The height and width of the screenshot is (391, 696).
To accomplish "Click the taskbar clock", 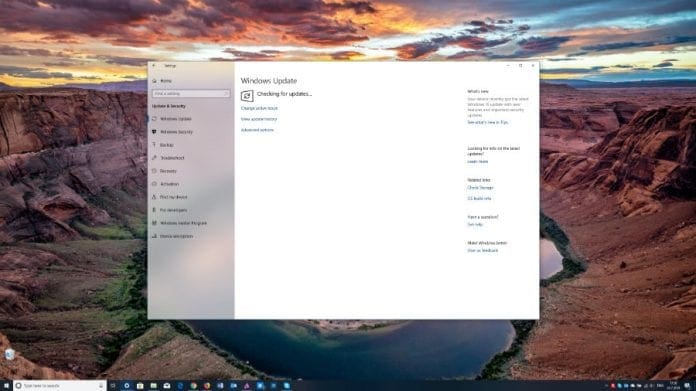I will 674,386.
